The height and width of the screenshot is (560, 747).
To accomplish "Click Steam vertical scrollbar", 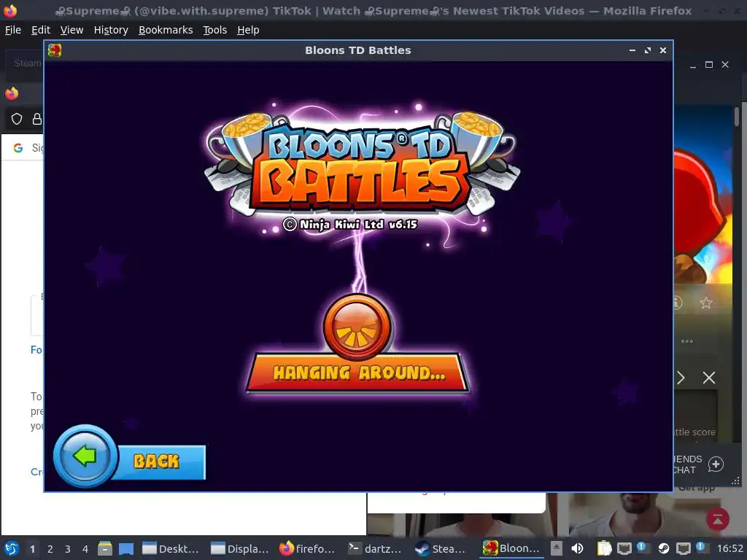I will coord(737,117).
